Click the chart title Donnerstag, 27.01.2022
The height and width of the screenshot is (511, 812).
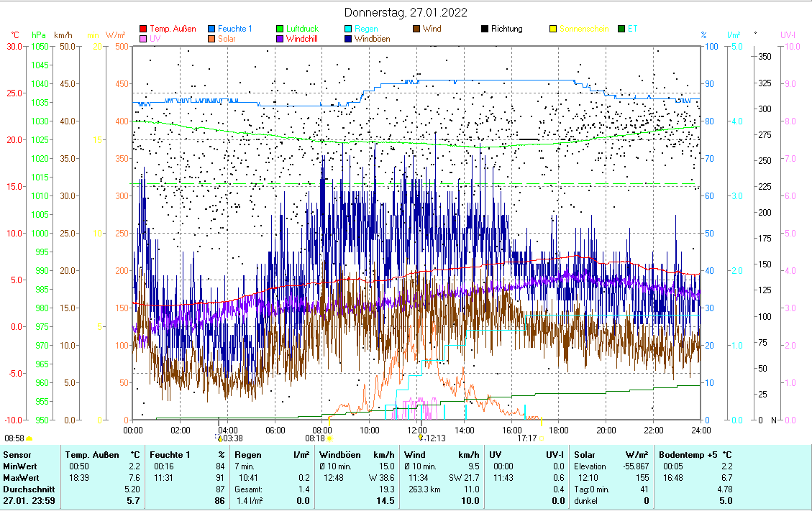(x=406, y=12)
